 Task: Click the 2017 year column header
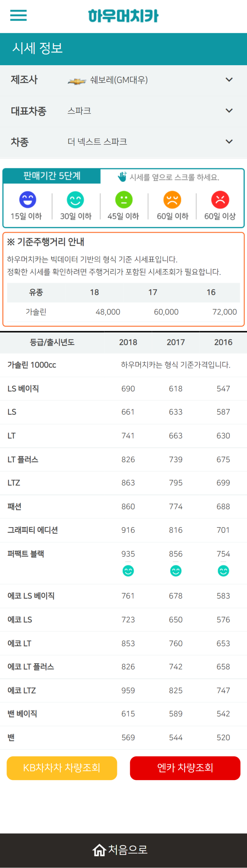(x=176, y=342)
